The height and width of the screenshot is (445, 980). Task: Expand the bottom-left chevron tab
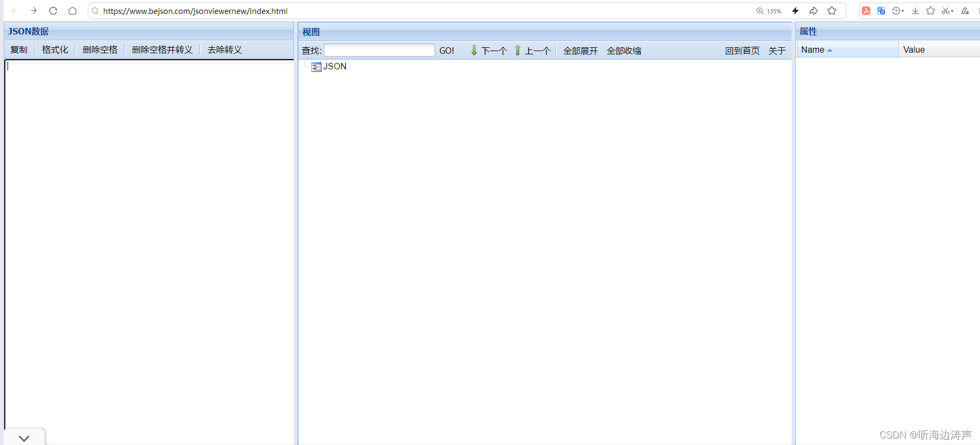(x=24, y=437)
